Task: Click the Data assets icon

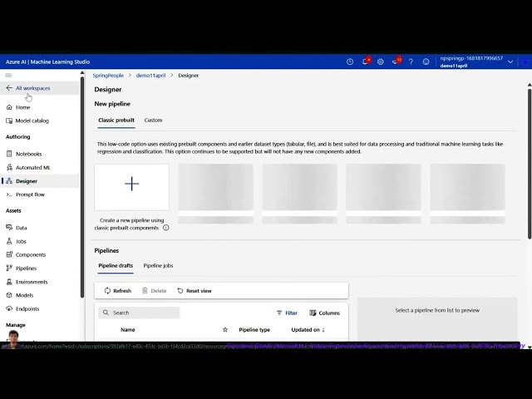Action: pos(9,227)
